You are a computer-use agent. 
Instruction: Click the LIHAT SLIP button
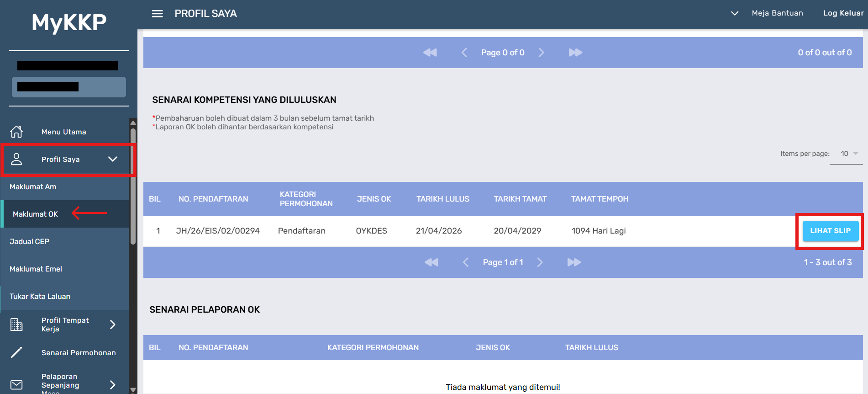(x=830, y=231)
